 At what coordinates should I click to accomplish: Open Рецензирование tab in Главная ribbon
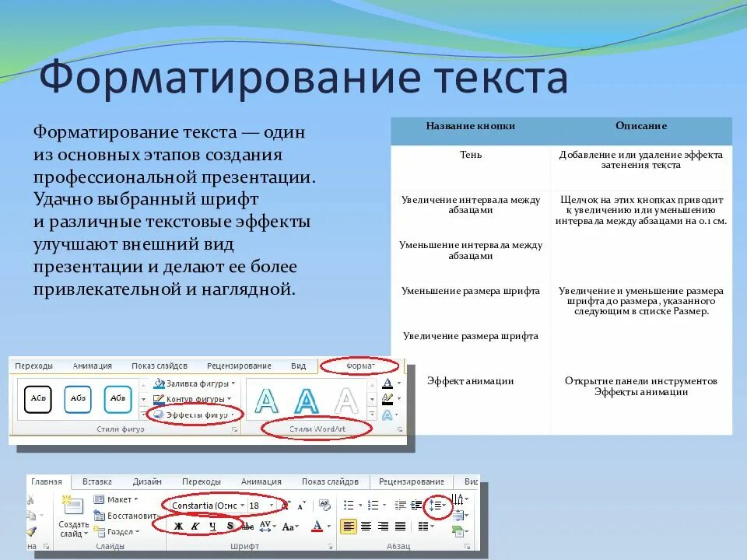pyautogui.click(x=412, y=481)
